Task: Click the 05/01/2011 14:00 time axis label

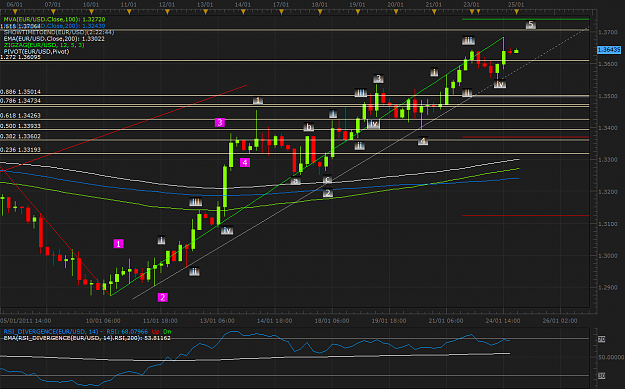Action: pos(26,321)
